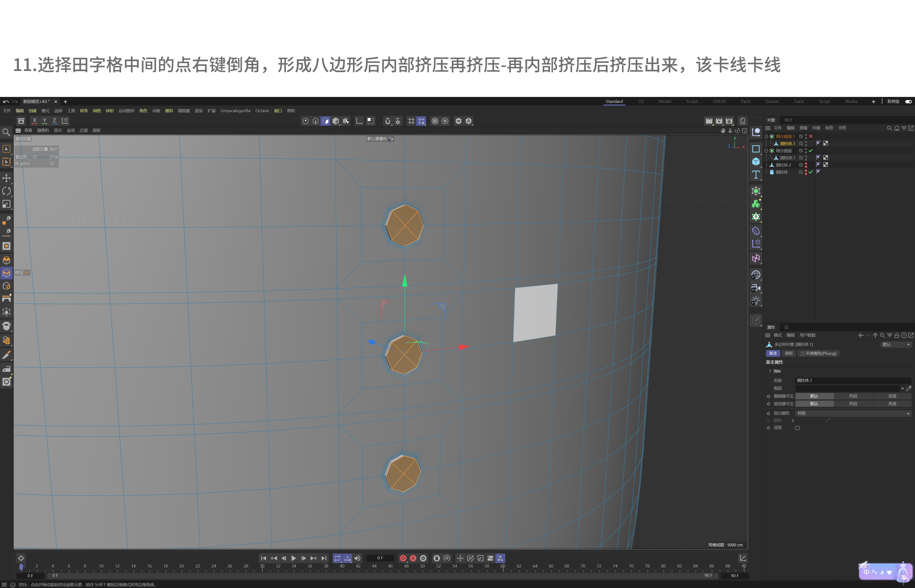The image size is (915, 588).
Task: Add a cube primitive from right palette
Action: tap(756, 162)
